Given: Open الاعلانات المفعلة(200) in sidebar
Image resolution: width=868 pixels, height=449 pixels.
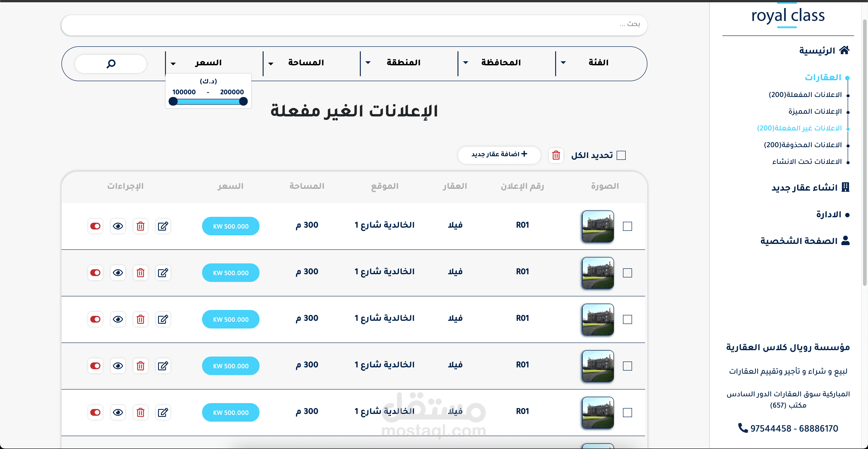Looking at the screenshot, I should tap(805, 95).
